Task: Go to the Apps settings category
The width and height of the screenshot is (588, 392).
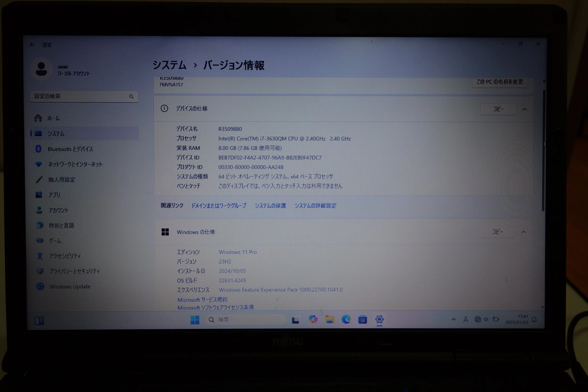Action: pos(54,195)
